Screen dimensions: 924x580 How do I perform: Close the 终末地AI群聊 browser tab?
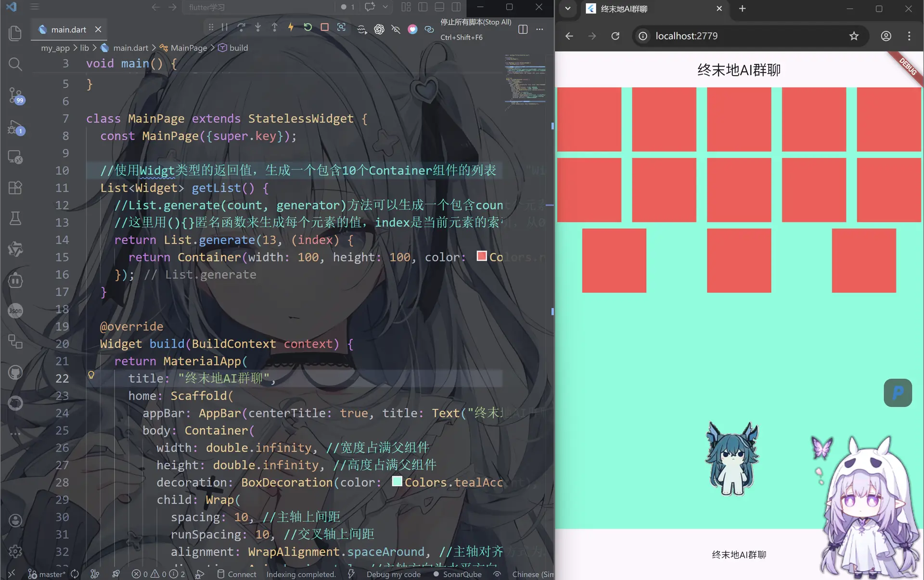(719, 9)
